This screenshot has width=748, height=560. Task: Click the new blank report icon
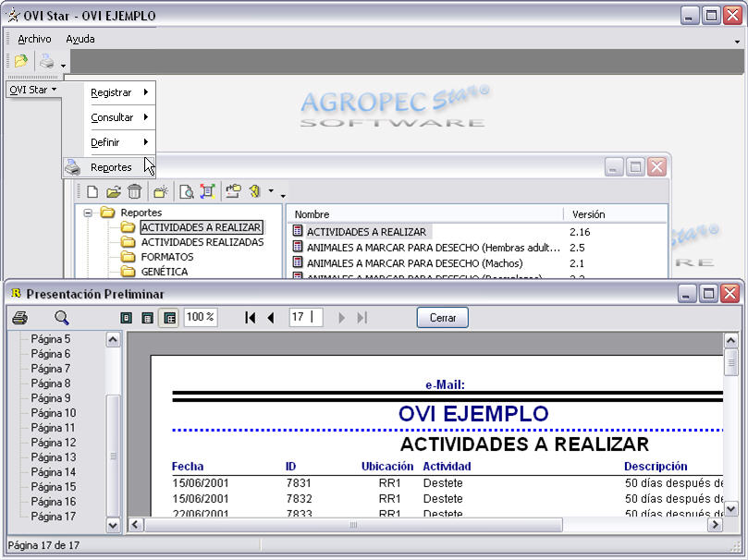[92, 191]
